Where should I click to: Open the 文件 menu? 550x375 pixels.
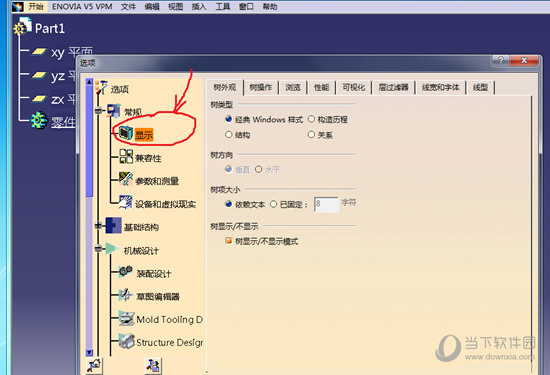pyautogui.click(x=128, y=7)
